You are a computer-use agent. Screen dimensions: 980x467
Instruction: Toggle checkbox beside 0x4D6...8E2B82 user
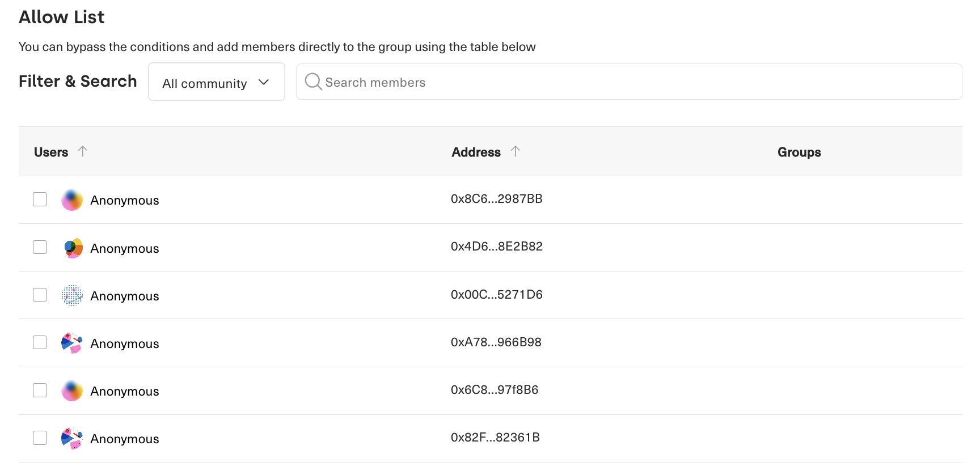(x=40, y=247)
